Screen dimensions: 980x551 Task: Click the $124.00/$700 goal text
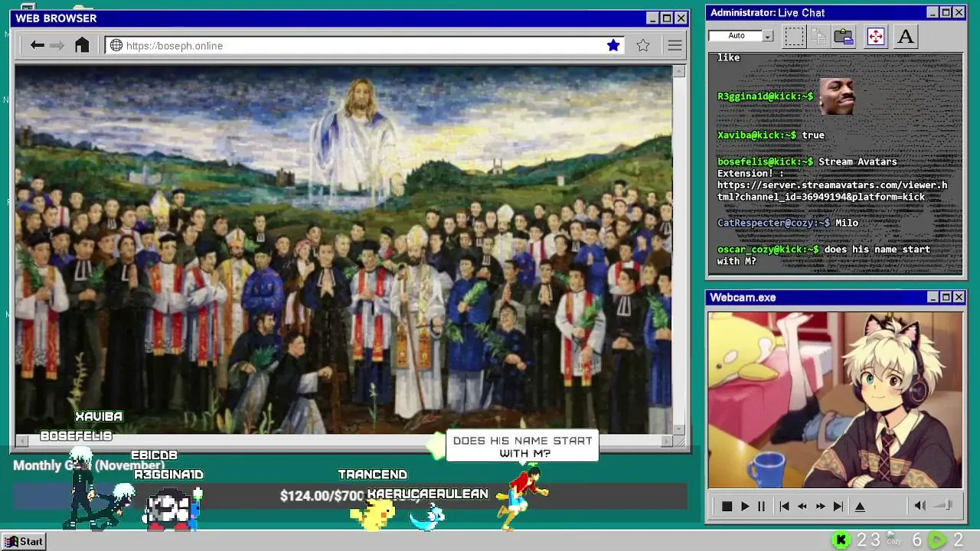pos(322,496)
